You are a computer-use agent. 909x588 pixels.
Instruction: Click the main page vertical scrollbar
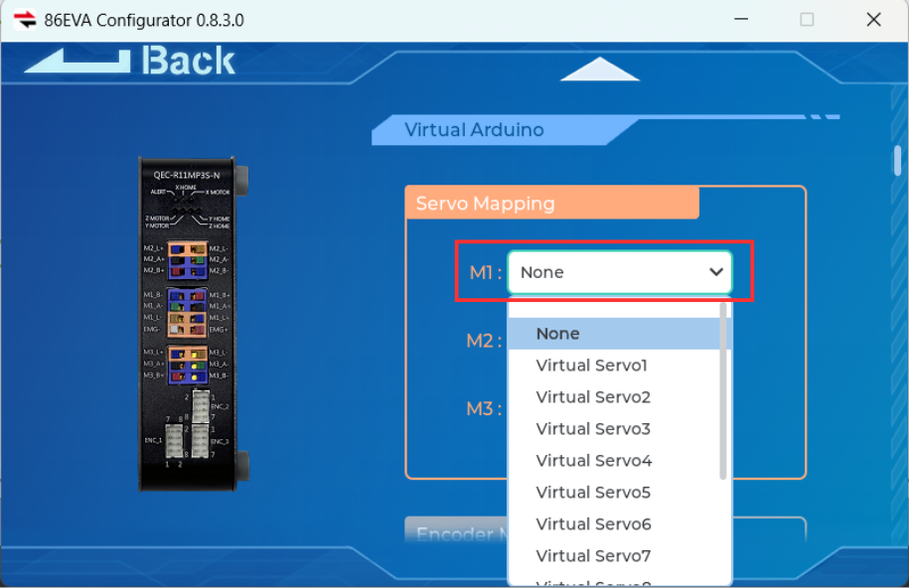click(897, 160)
